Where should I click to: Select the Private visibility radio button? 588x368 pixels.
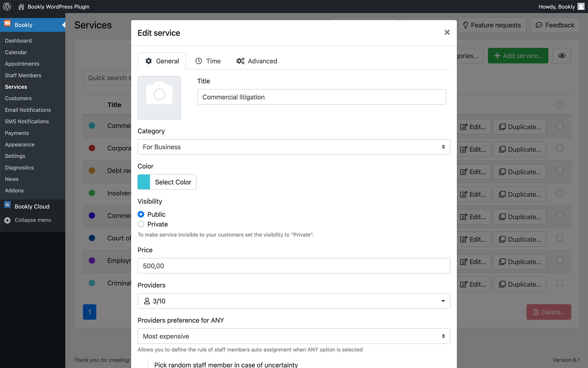point(141,224)
